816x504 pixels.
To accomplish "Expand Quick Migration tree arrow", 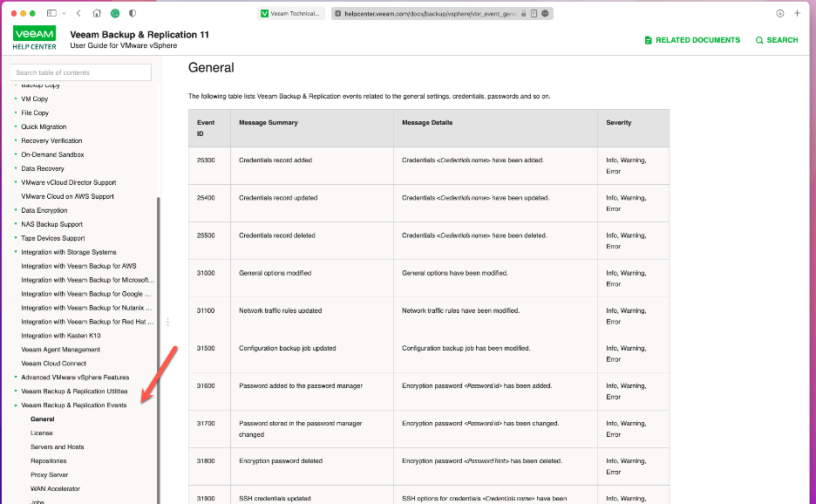I will pyautogui.click(x=16, y=126).
